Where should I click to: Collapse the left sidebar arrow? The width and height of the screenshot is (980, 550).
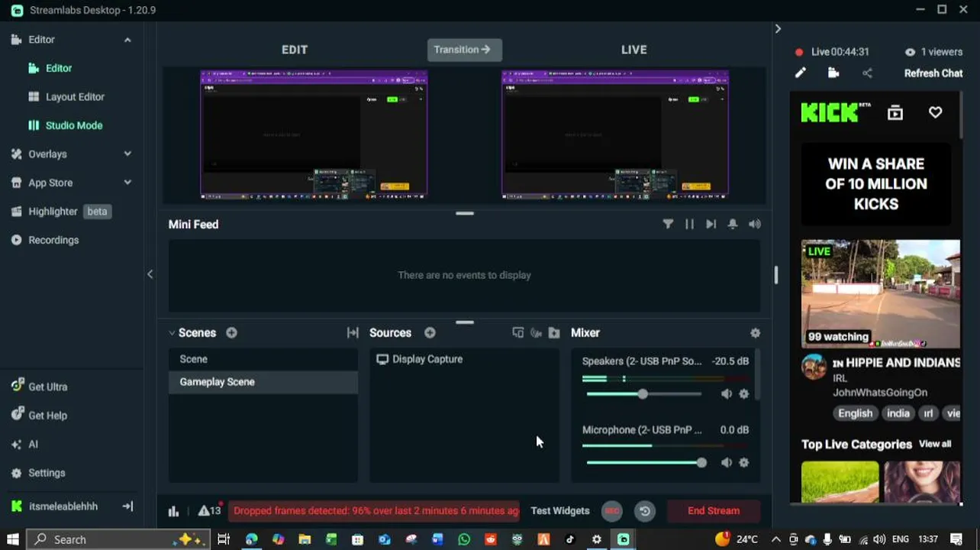[x=150, y=274]
